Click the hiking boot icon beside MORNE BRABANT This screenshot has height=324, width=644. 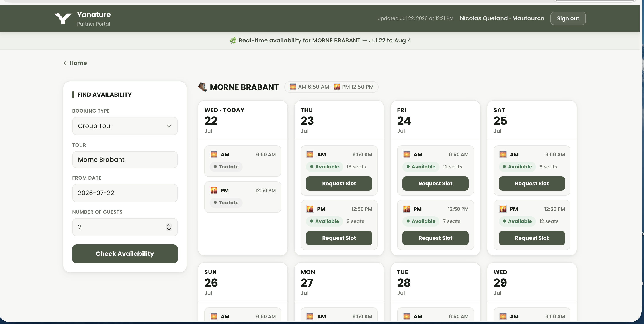coord(203,87)
